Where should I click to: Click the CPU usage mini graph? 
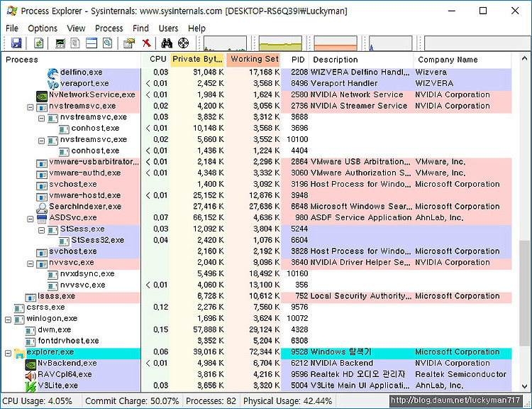tap(225, 43)
